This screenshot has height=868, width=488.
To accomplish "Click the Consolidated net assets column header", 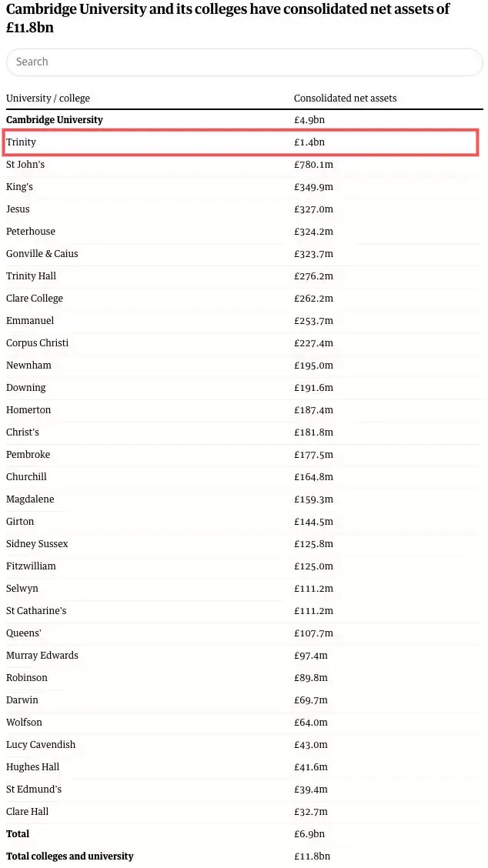I will point(345,98).
